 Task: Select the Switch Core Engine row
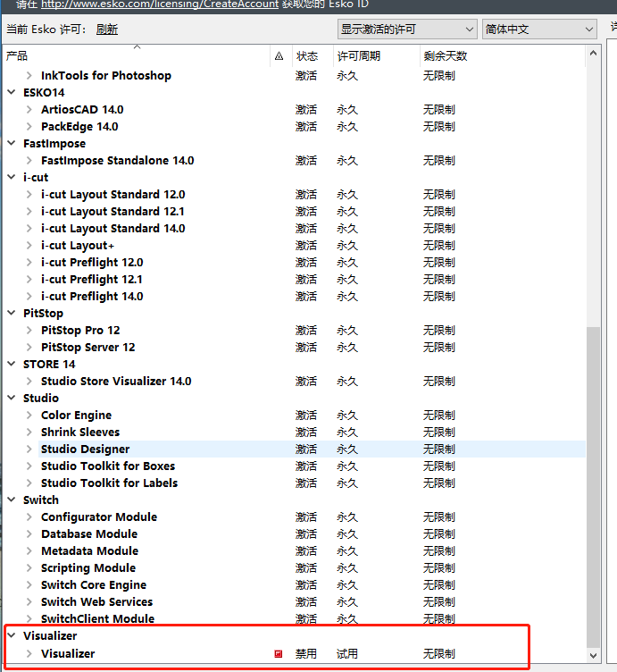[x=94, y=585]
